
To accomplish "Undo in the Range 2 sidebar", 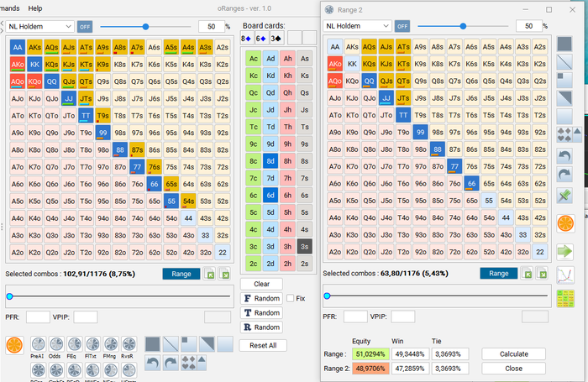I will tap(564, 156).
